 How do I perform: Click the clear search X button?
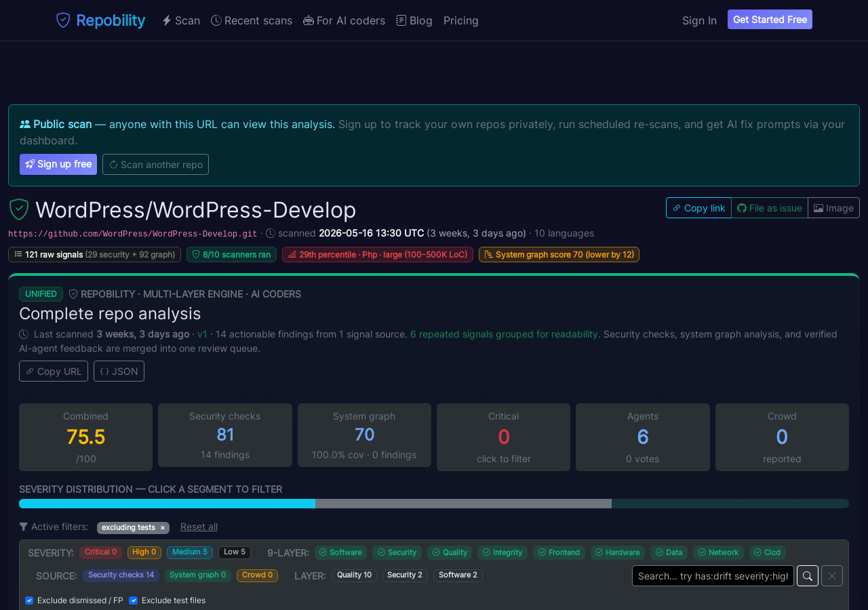point(832,576)
